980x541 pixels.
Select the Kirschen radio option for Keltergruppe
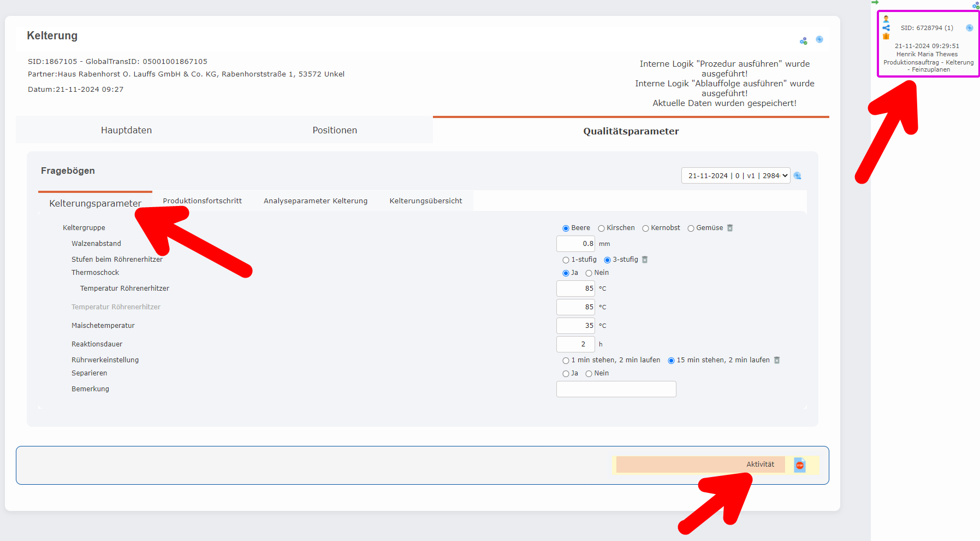click(601, 228)
